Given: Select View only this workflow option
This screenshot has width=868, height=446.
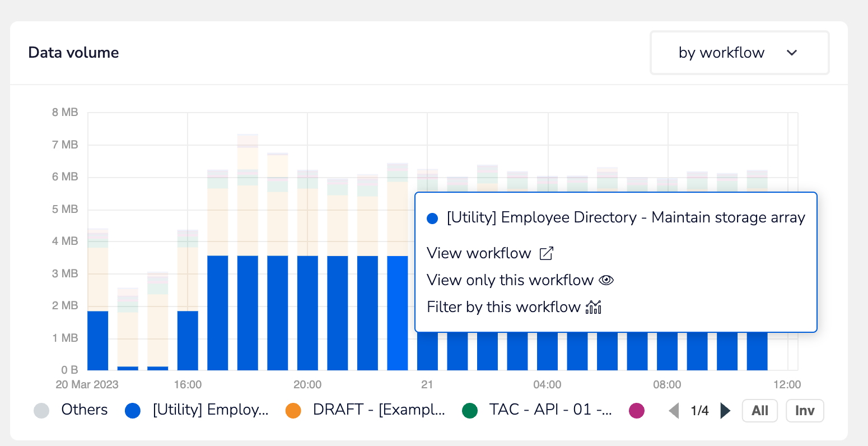Looking at the screenshot, I should click(510, 280).
